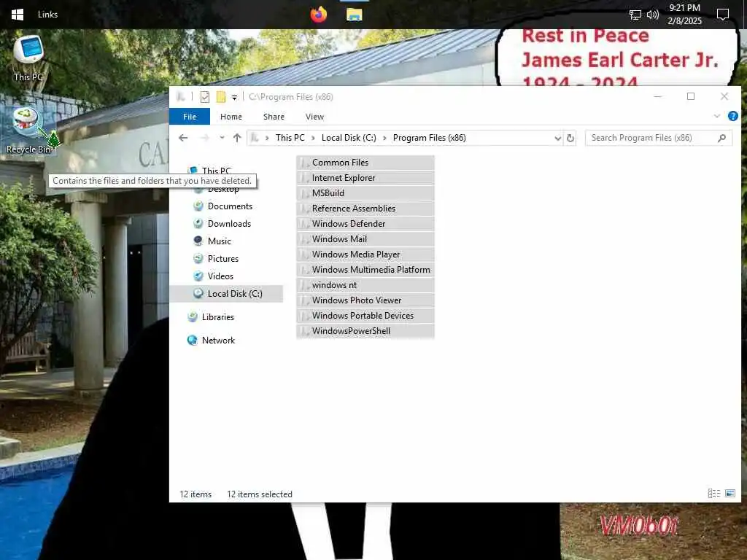This screenshot has width=747, height=560.
Task: Select the Windows Multimedia Platform folder
Action: 365,270
